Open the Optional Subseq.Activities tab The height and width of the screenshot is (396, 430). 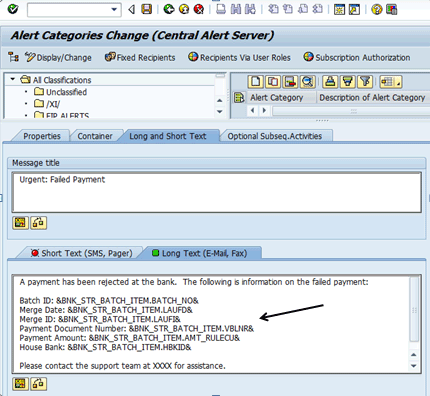coord(275,136)
